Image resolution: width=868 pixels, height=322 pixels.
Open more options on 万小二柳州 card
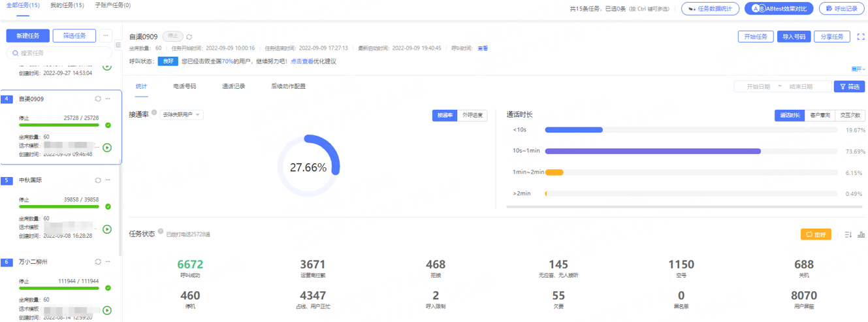pyautogui.click(x=108, y=262)
